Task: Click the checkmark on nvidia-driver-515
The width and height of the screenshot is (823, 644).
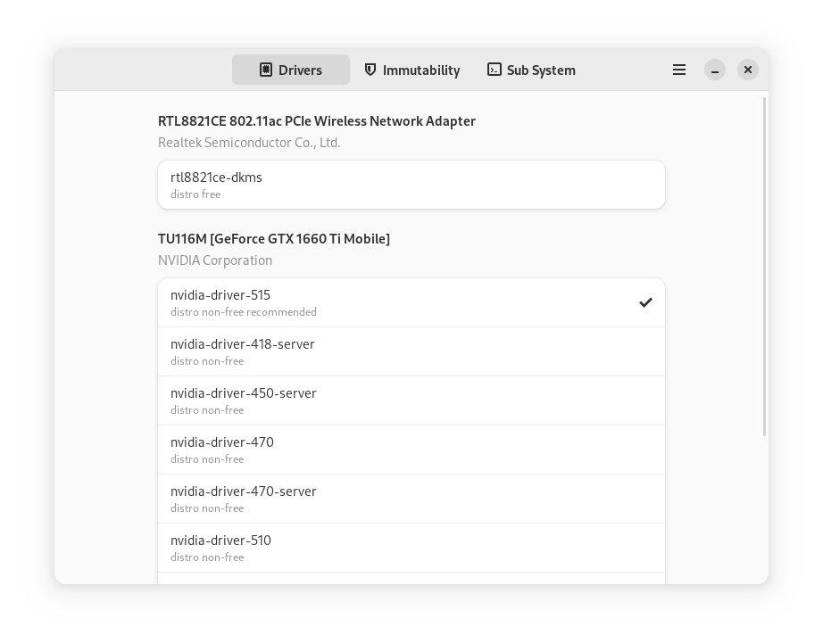Action: [645, 302]
